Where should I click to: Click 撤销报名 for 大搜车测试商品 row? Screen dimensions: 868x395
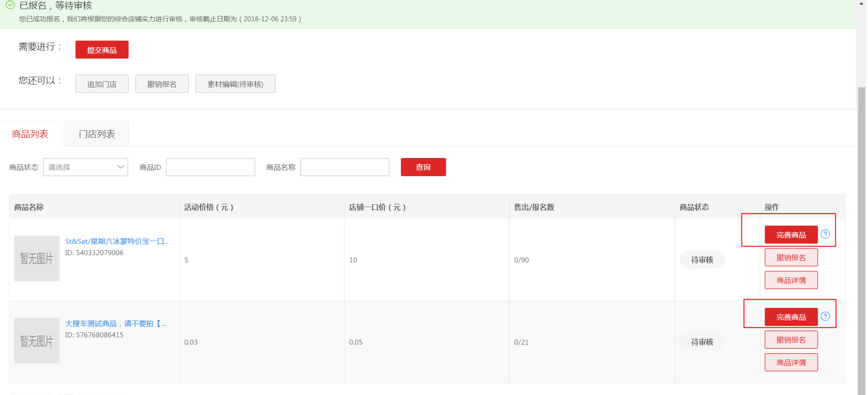pyautogui.click(x=790, y=340)
